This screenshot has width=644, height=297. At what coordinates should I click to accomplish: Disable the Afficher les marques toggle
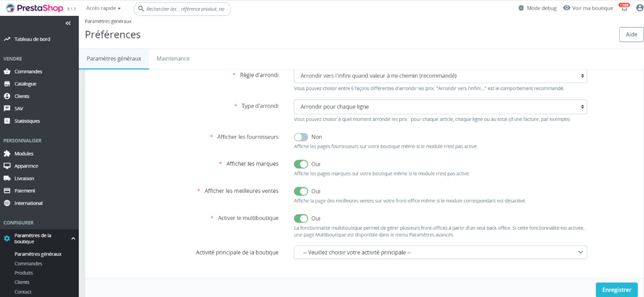coord(301,164)
